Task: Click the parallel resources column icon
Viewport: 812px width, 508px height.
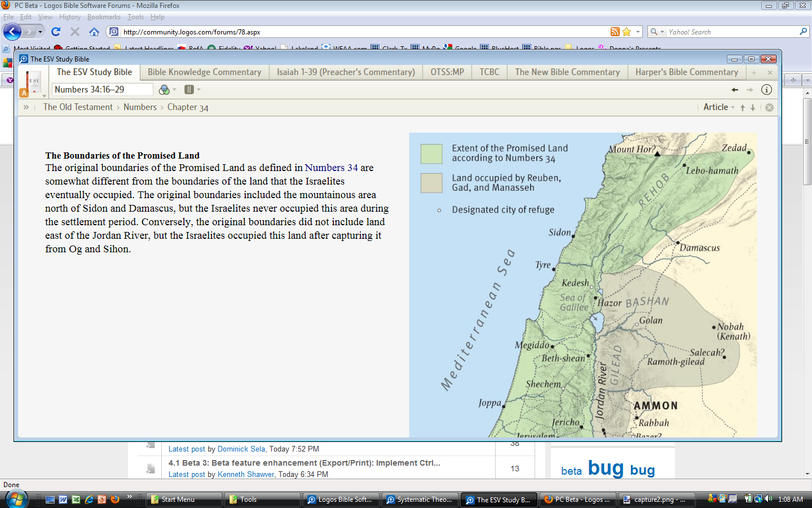Action: (x=189, y=89)
